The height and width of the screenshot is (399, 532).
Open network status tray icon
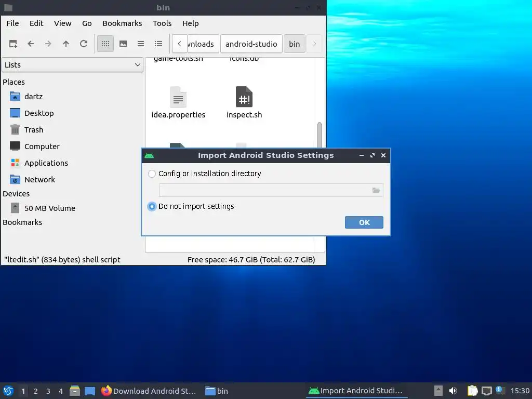click(x=486, y=391)
